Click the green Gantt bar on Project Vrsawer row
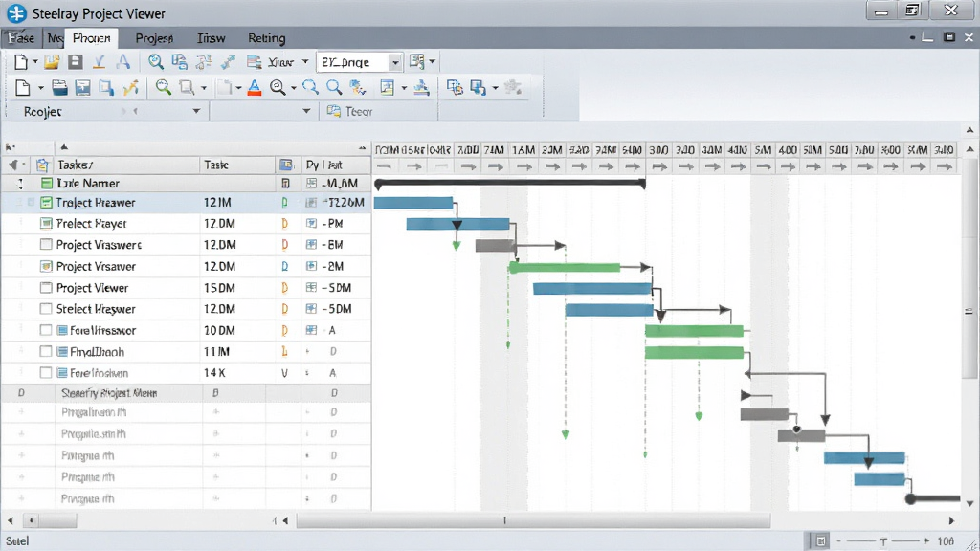The image size is (980, 551). 565,268
